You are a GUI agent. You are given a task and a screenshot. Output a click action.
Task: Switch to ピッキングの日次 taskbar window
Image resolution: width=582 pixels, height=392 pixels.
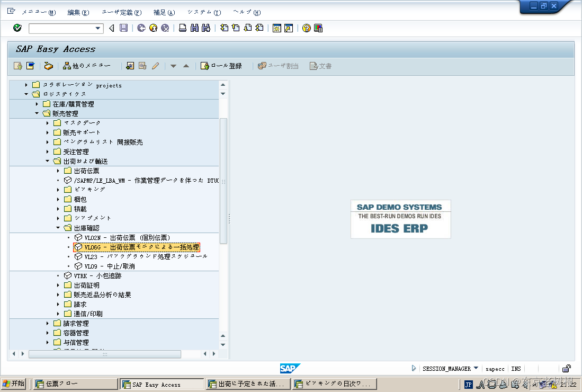point(335,384)
